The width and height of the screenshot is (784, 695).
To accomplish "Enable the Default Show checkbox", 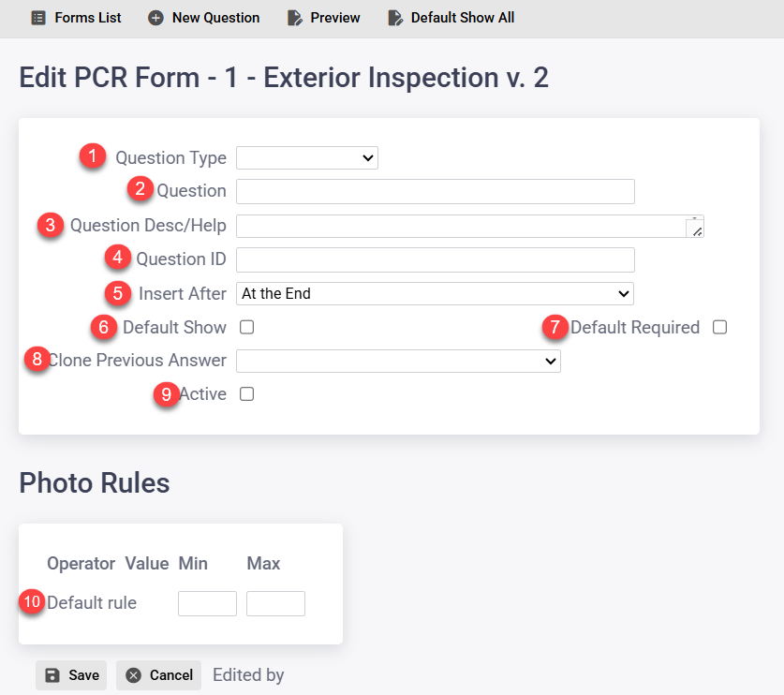I will point(246,327).
